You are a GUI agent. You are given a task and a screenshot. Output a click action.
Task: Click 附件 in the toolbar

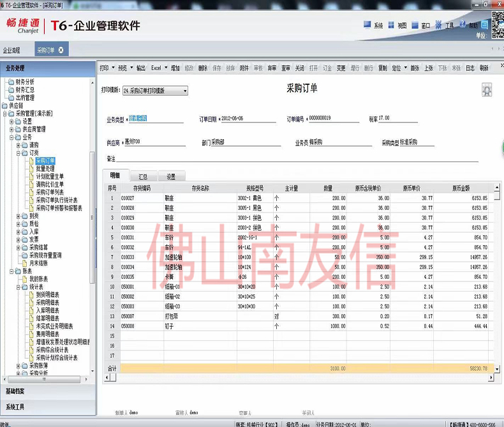(x=244, y=68)
